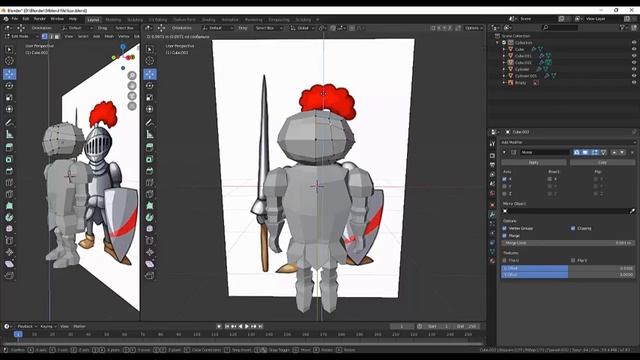Toggle the Vertex Groups checkbox
This screenshot has width=640, height=360.
[x=504, y=229]
